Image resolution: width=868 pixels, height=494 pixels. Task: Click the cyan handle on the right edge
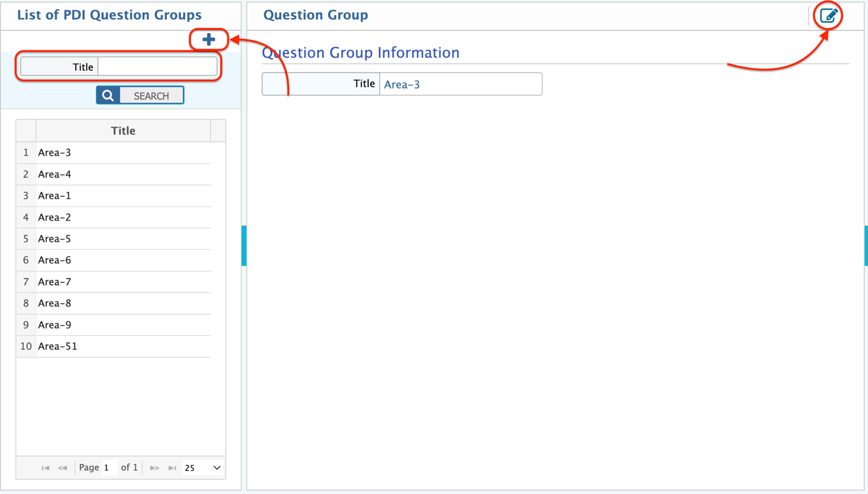click(865, 245)
